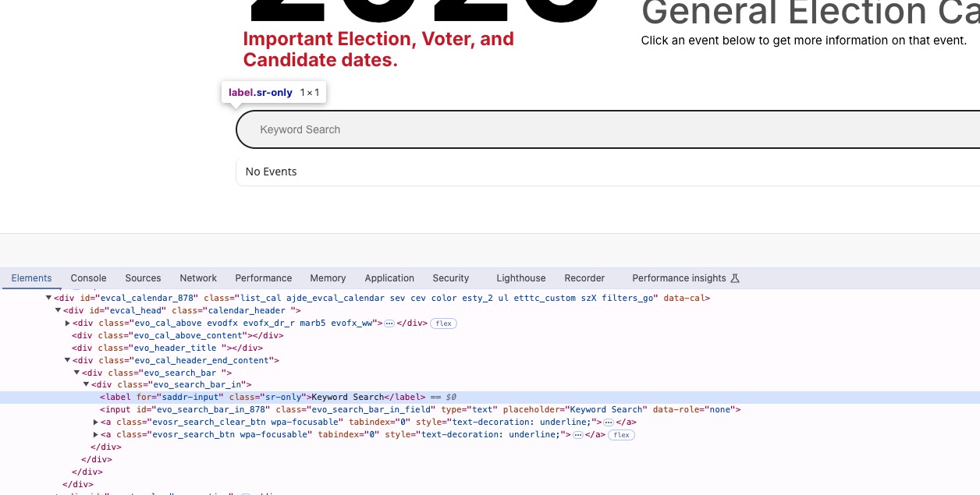The width and height of the screenshot is (980, 495).
Task: Click ellipsis in evosr_search_btn anchor
Action: click(578, 434)
